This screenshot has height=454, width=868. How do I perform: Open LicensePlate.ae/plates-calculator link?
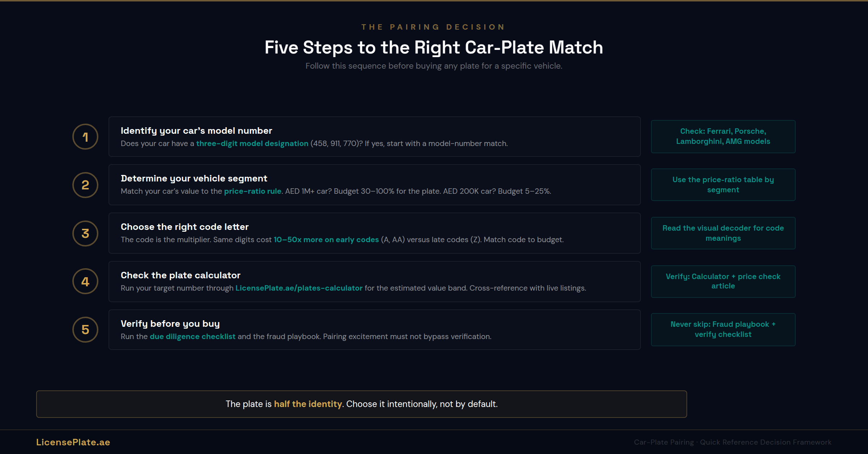[x=299, y=288]
